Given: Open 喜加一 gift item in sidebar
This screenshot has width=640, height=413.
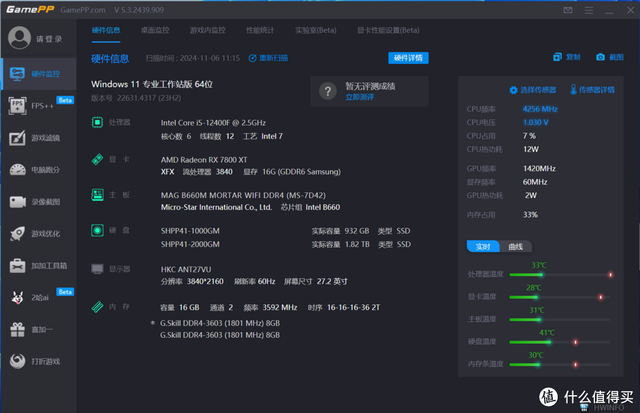Looking at the screenshot, I should coord(39,329).
